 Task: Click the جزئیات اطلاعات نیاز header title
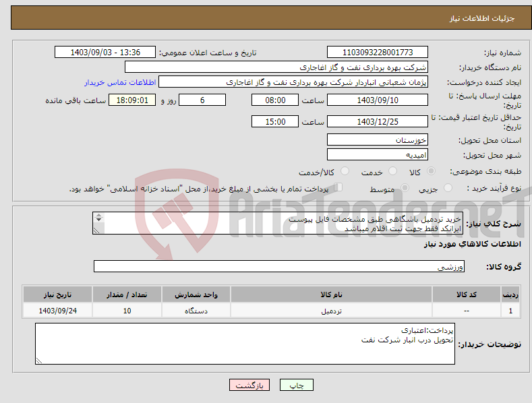point(482,18)
